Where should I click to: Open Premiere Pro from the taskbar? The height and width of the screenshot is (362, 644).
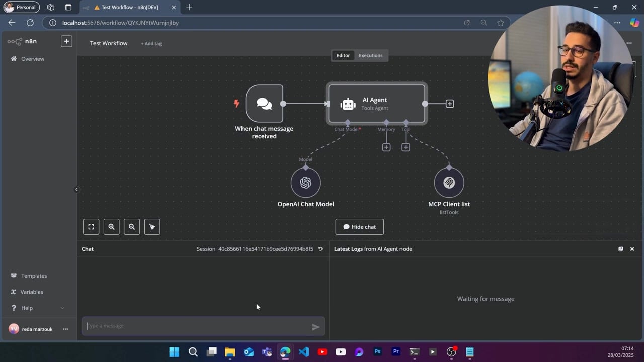pos(396,352)
